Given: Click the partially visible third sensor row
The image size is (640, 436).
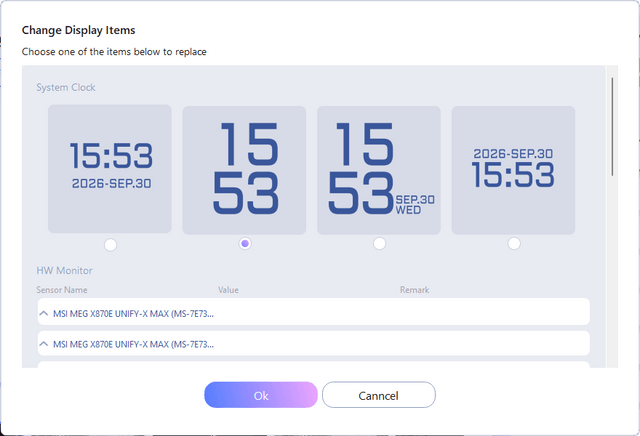Looking at the screenshot, I should pos(313,364).
